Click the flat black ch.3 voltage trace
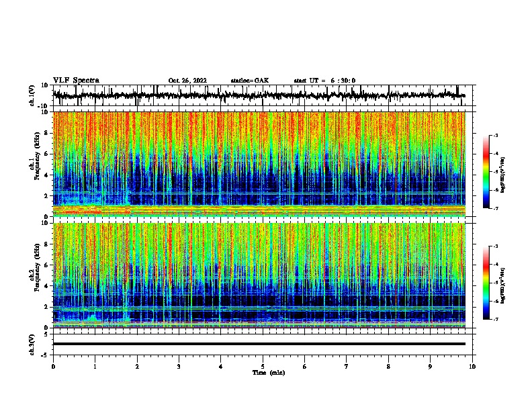The width and height of the screenshot is (532, 411). (259, 344)
